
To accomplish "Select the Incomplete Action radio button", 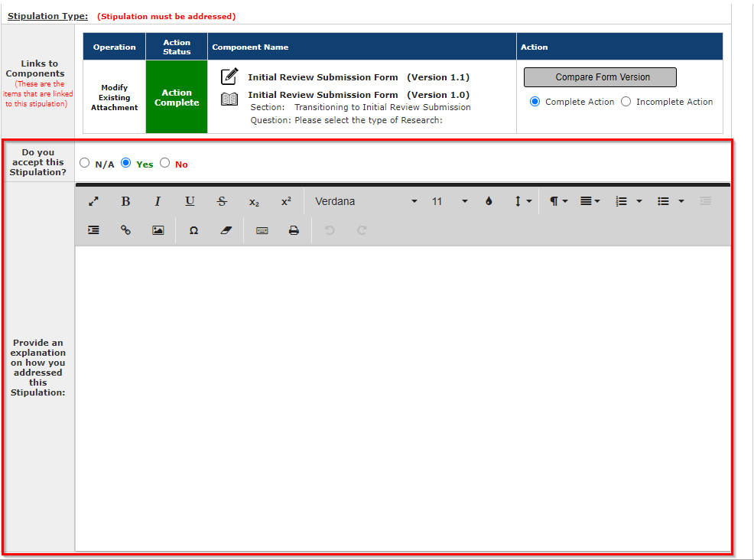I will click(x=626, y=102).
